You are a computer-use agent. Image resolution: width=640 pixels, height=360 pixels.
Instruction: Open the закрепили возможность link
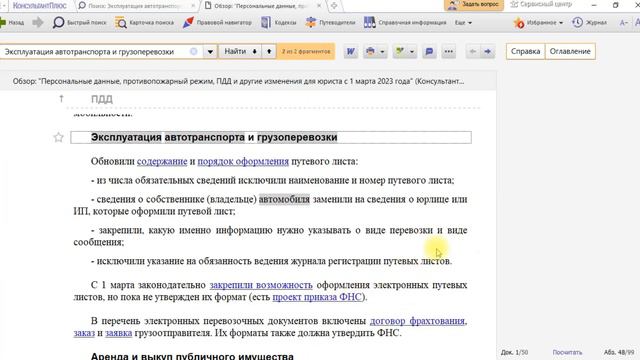pos(261,285)
